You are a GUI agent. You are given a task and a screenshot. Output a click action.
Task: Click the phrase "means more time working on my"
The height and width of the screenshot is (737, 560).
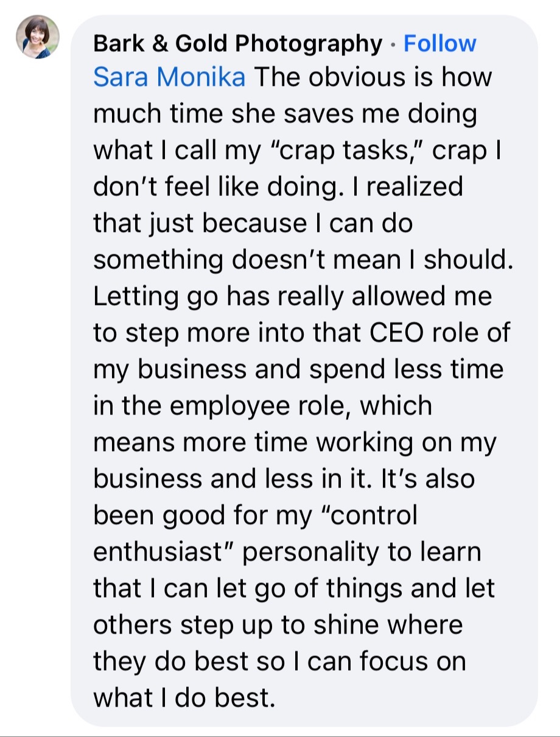[x=295, y=443]
